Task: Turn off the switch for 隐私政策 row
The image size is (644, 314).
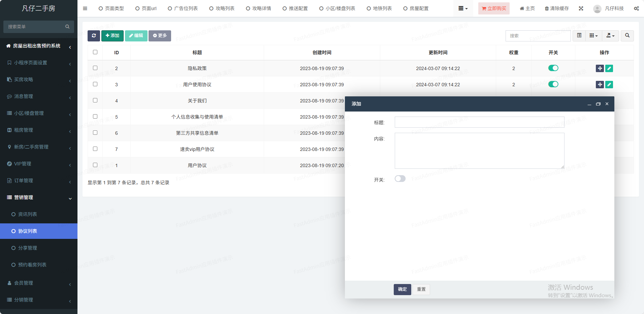Action: point(553,68)
